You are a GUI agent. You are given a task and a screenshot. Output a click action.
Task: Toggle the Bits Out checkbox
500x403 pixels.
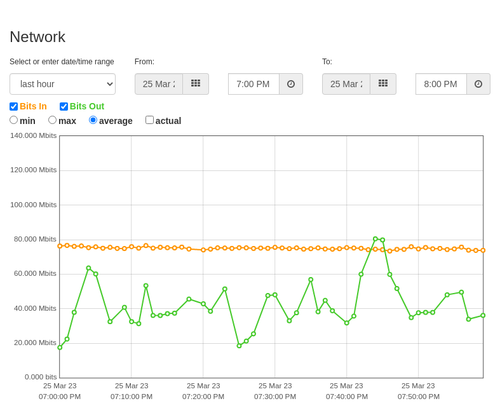(x=64, y=106)
